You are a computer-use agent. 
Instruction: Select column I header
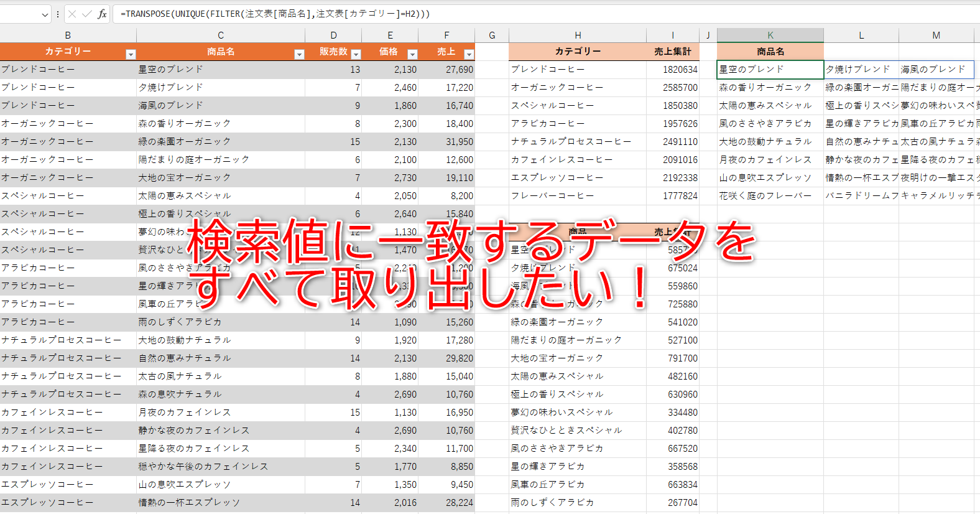[x=673, y=35]
